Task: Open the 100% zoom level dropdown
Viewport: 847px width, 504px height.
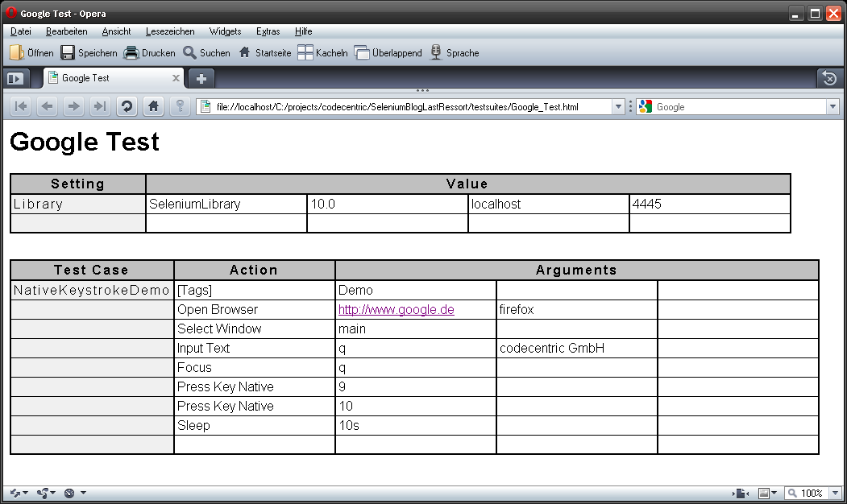Action: (x=834, y=493)
